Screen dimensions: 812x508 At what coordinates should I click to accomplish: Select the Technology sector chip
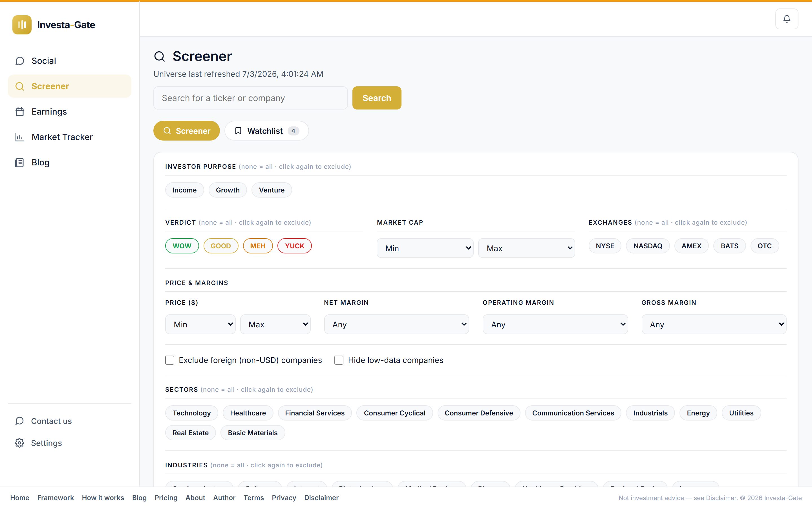[x=192, y=413]
